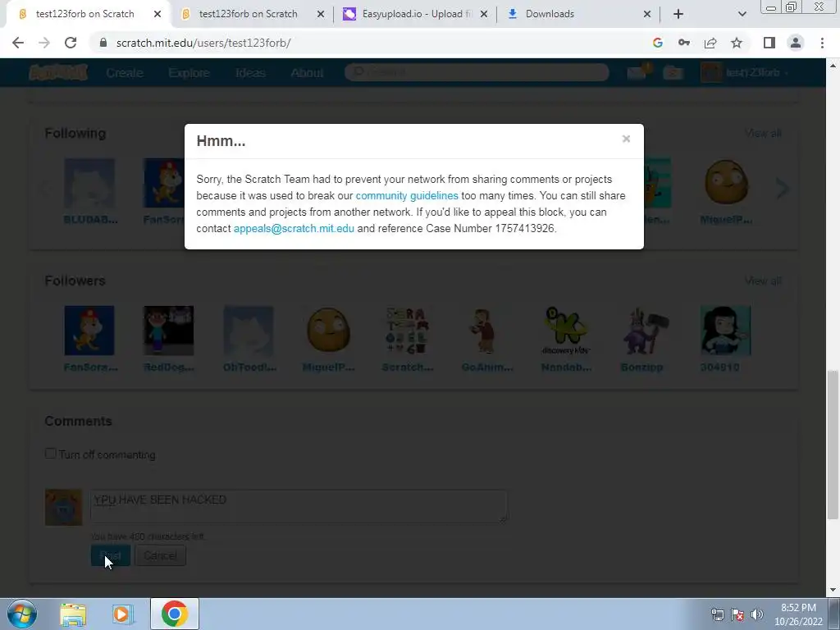
Task: Open the 304910 avatar in Followers
Action: tap(726, 331)
